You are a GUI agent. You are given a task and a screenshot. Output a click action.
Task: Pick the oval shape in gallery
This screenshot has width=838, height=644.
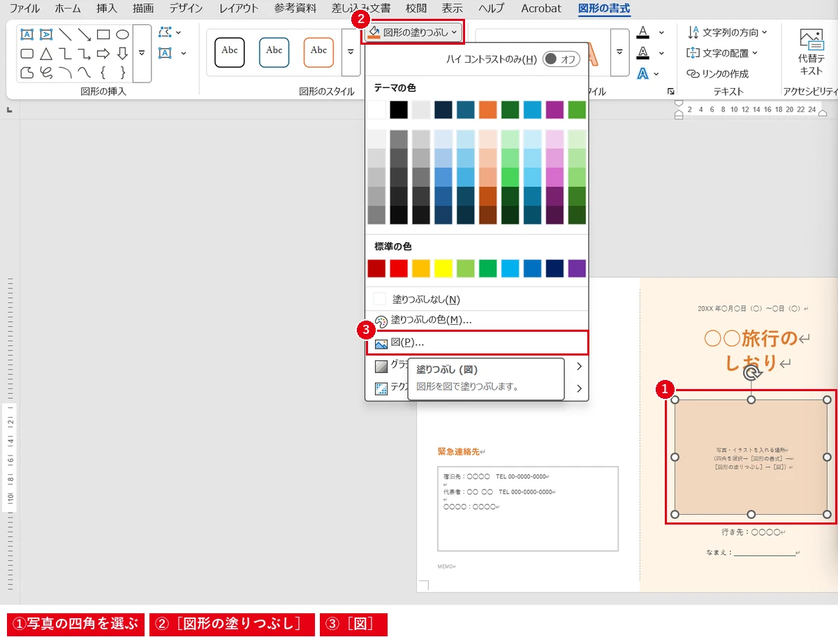click(122, 34)
